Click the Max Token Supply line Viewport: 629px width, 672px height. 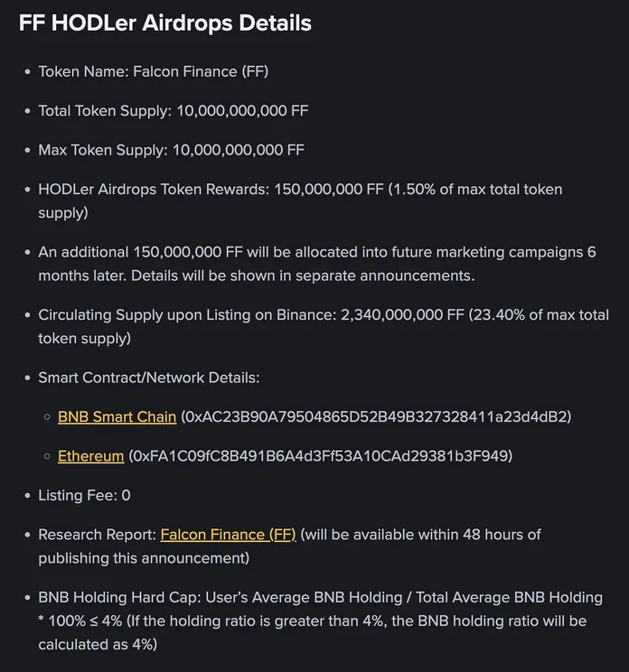point(171,150)
